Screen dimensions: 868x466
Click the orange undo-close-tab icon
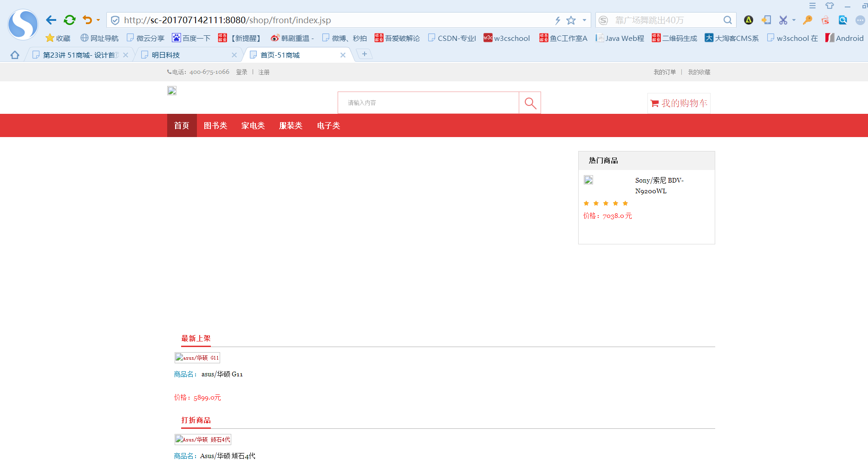coord(87,20)
